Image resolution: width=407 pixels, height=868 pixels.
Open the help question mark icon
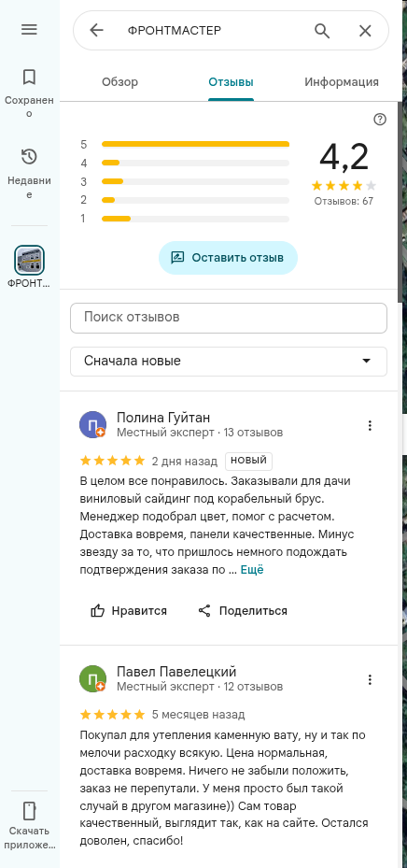[380, 119]
